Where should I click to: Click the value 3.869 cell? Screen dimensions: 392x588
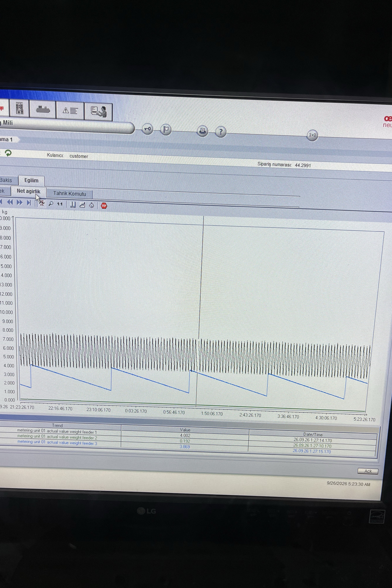point(185,447)
